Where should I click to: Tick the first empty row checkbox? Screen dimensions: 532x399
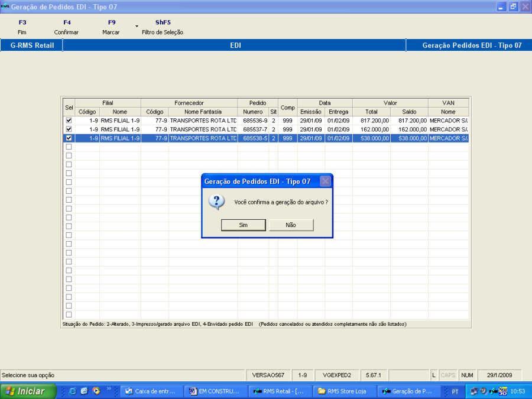tap(69, 147)
